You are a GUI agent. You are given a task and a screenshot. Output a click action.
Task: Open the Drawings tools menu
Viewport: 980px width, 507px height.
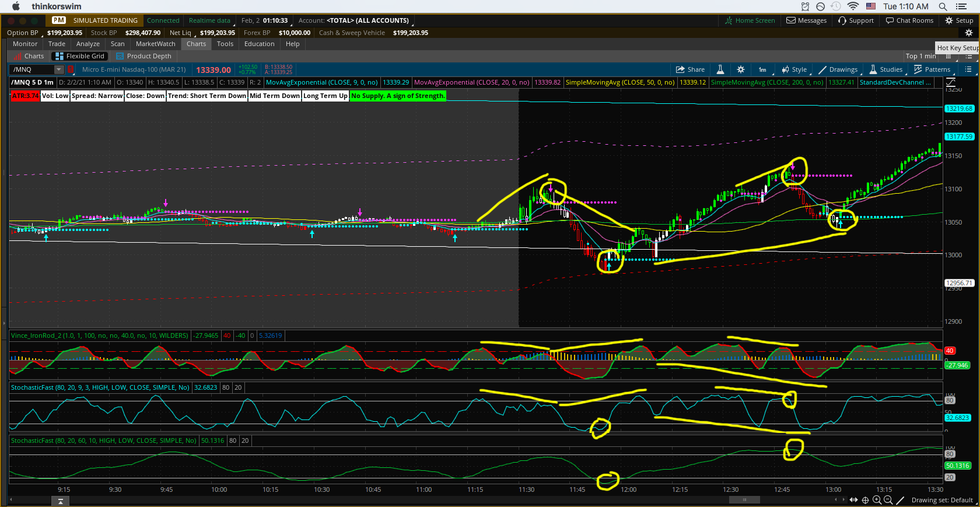click(838, 69)
